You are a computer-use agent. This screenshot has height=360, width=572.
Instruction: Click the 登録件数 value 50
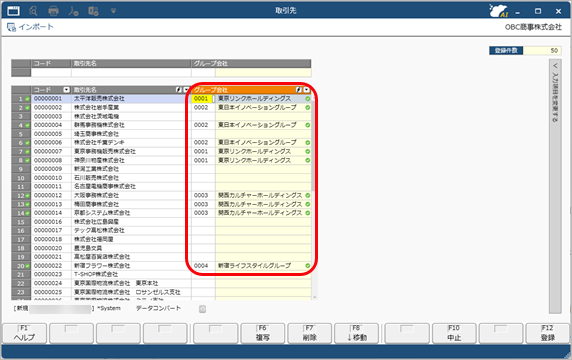[542, 51]
